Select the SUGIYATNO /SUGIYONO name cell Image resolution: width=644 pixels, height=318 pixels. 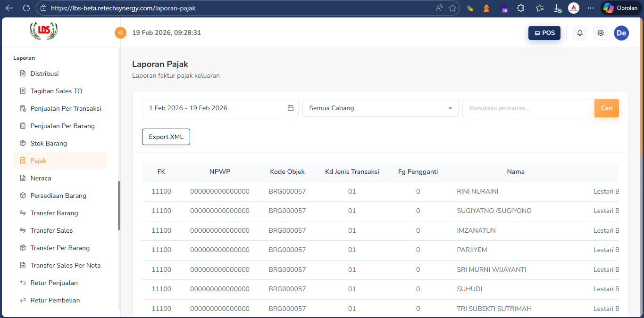point(494,211)
